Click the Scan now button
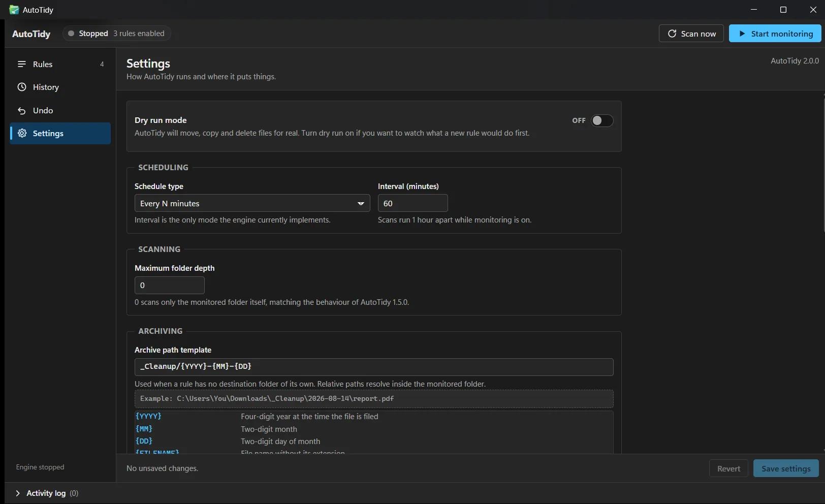Image resolution: width=825 pixels, height=504 pixels. [691, 34]
